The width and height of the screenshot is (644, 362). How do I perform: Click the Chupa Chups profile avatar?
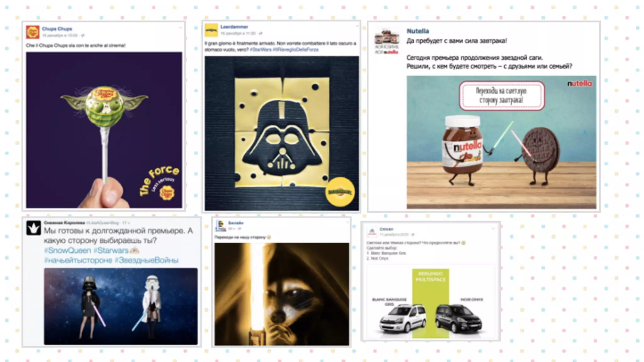33,32
